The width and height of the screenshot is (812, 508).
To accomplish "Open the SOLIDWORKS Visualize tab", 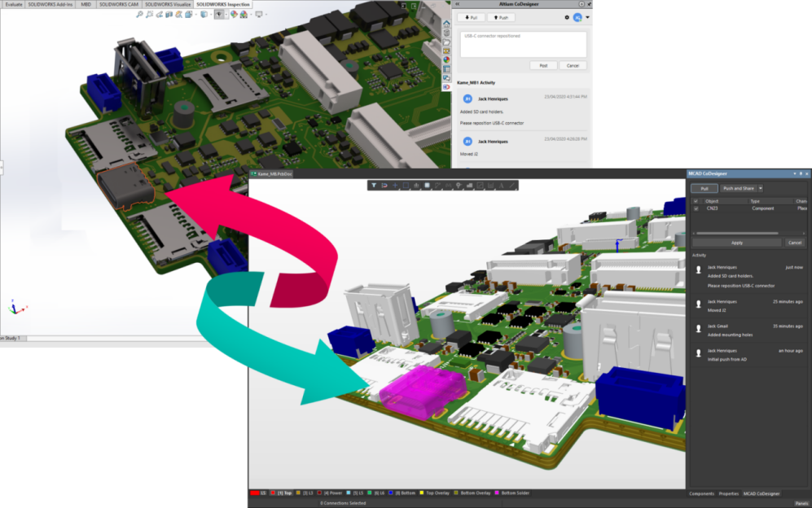I will 167,4.
